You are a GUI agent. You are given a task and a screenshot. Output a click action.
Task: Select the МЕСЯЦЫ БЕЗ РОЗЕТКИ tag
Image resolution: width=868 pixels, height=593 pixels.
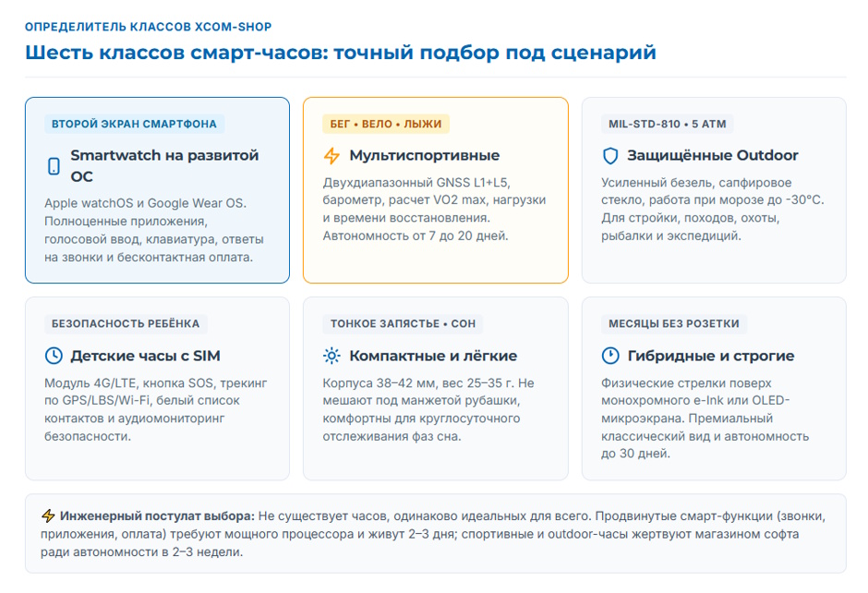point(674,324)
